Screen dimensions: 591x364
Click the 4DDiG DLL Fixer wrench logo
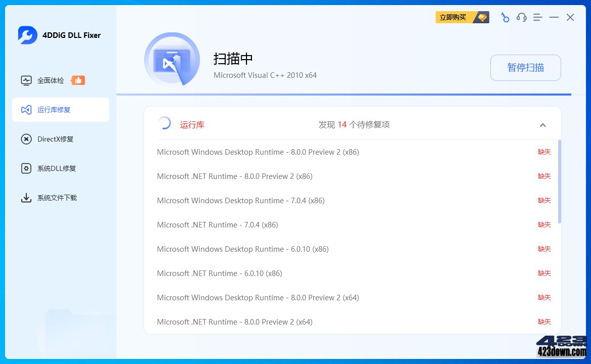click(x=27, y=35)
